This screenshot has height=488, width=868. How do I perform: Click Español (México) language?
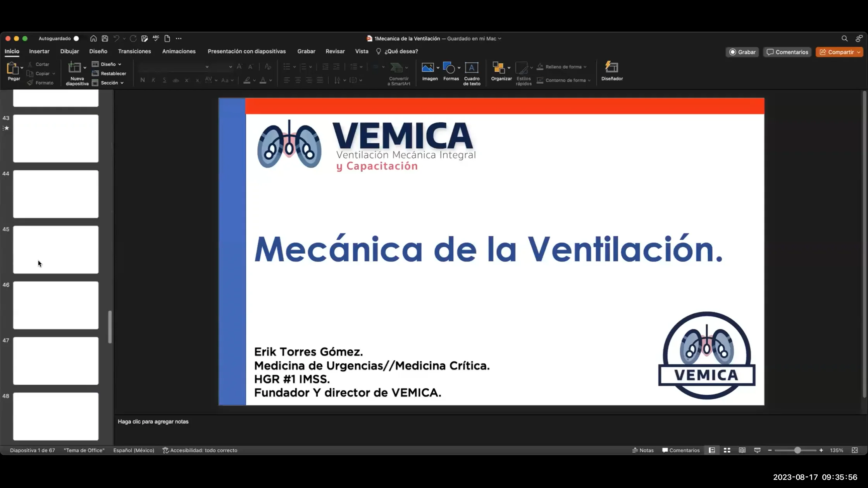[x=134, y=450]
